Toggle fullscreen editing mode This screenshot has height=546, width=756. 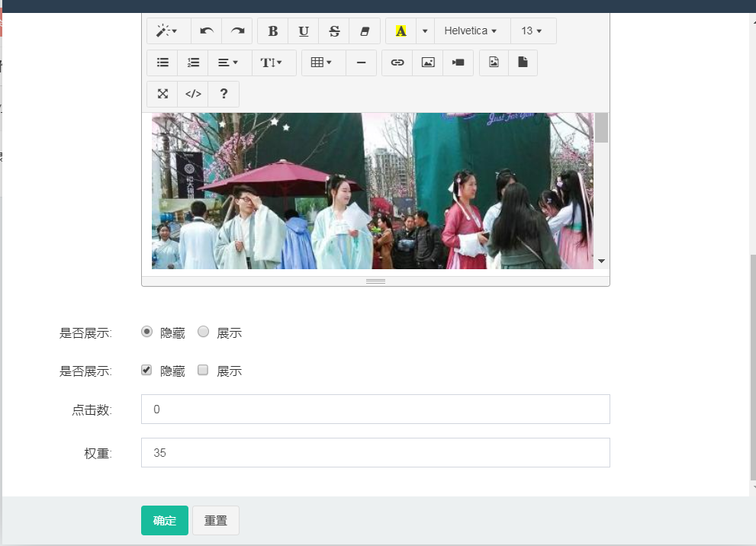click(162, 93)
